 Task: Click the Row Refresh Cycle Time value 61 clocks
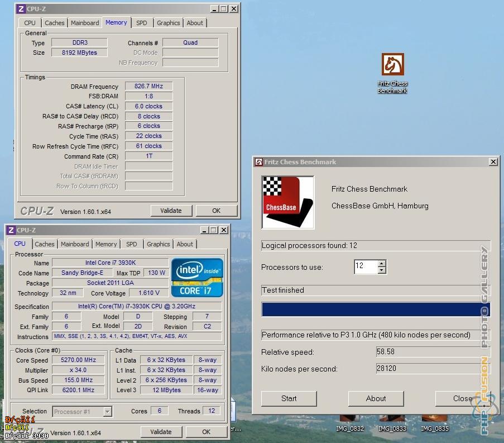pos(149,146)
